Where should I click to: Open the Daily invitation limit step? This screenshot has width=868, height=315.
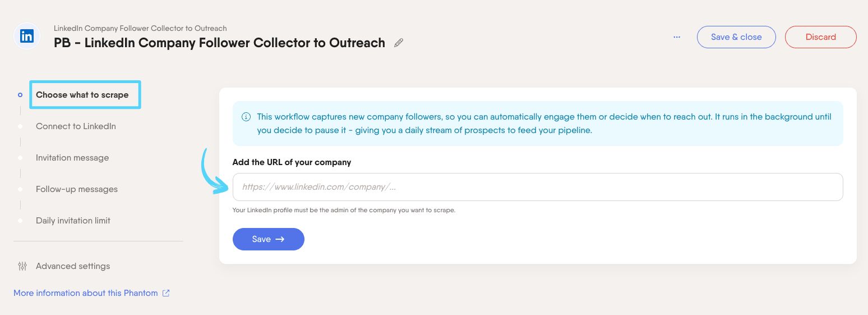(x=73, y=221)
